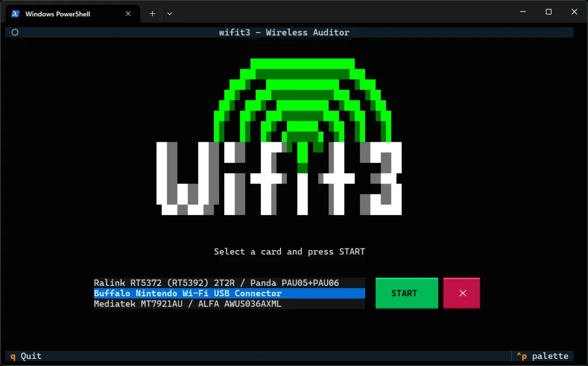Select Buffalo Nintendo Wi-Fi USB Connector

pos(229,293)
